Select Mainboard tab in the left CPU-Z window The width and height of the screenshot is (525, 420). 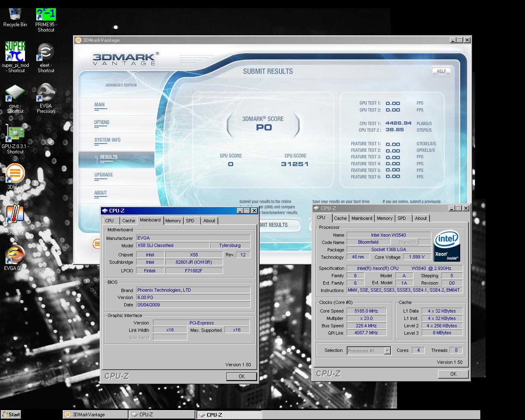(x=150, y=220)
